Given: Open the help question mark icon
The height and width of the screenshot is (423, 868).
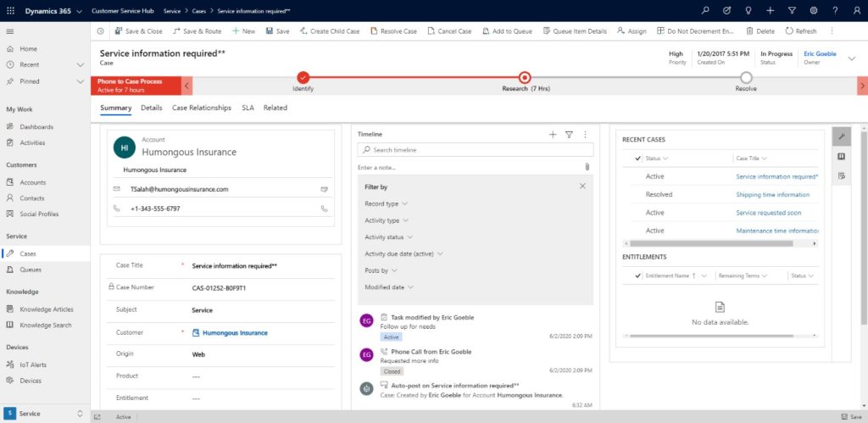Looking at the screenshot, I should (835, 10).
